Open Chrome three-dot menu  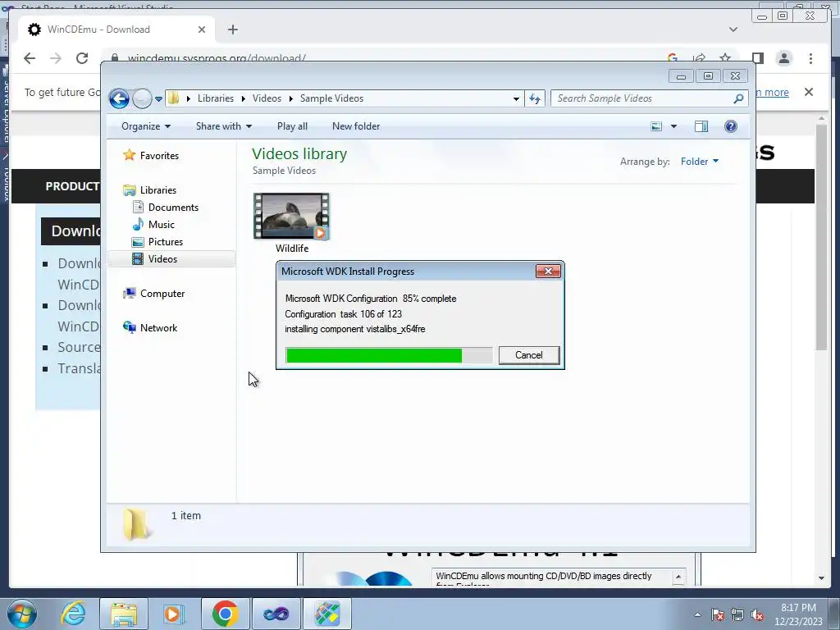point(810,58)
